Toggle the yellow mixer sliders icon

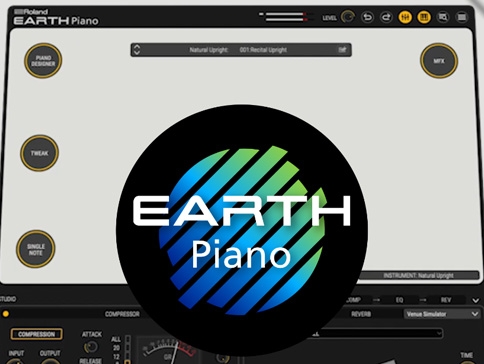pyautogui.click(x=405, y=17)
